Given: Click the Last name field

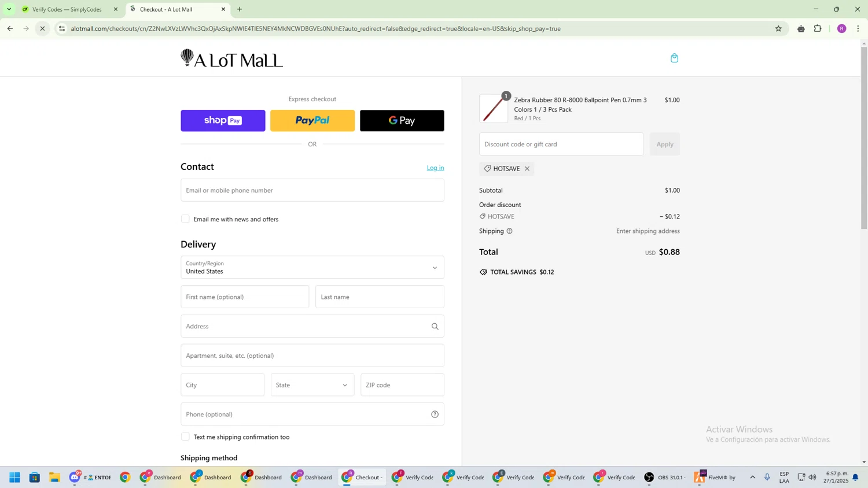Looking at the screenshot, I should 380,297.
